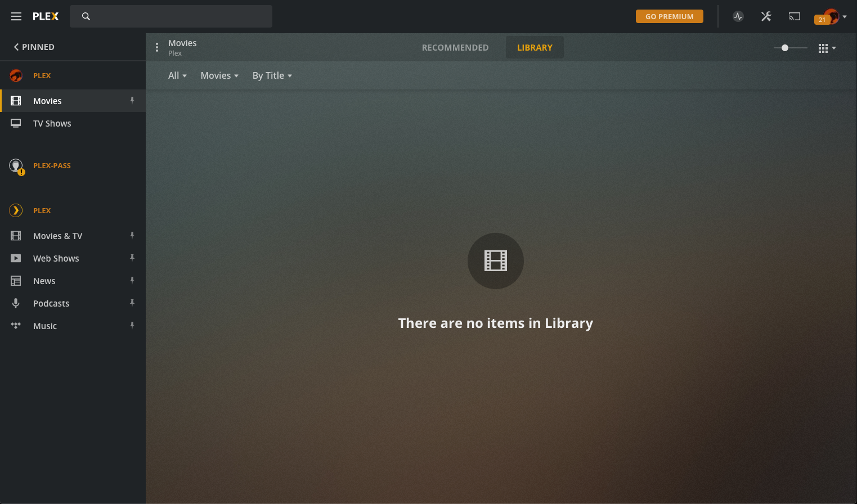The width and height of the screenshot is (857, 504).
Task: Open Podcasts in the sidebar
Action: (51, 303)
